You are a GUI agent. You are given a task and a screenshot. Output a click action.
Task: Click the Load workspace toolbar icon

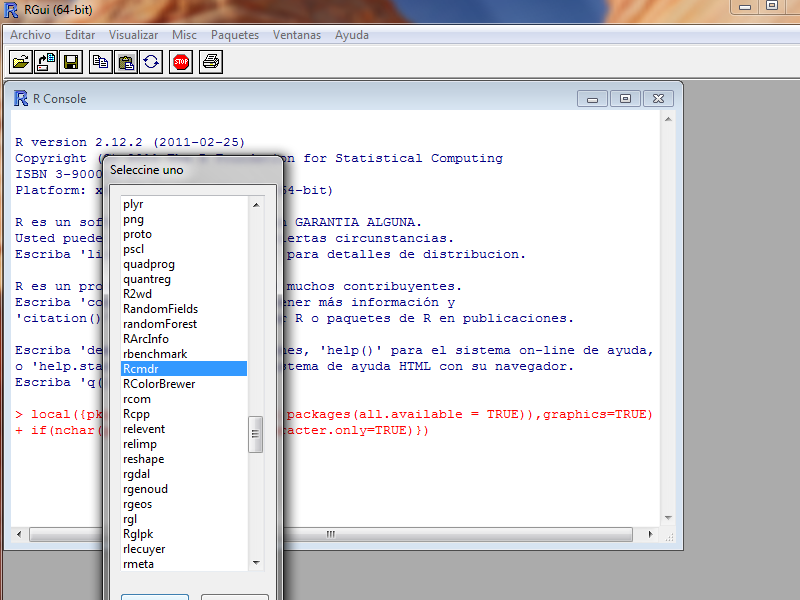46,62
